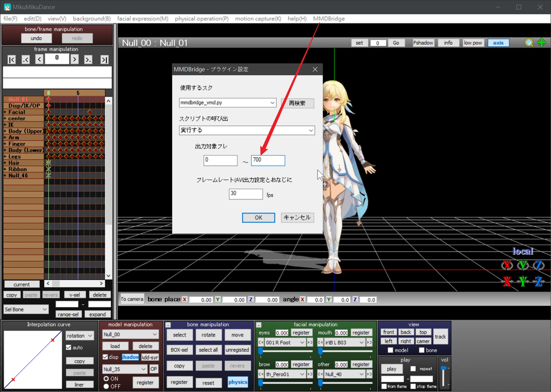This screenshot has height=392, width=551.
Task: Click previous mouth morph arrow
Action: (320, 343)
